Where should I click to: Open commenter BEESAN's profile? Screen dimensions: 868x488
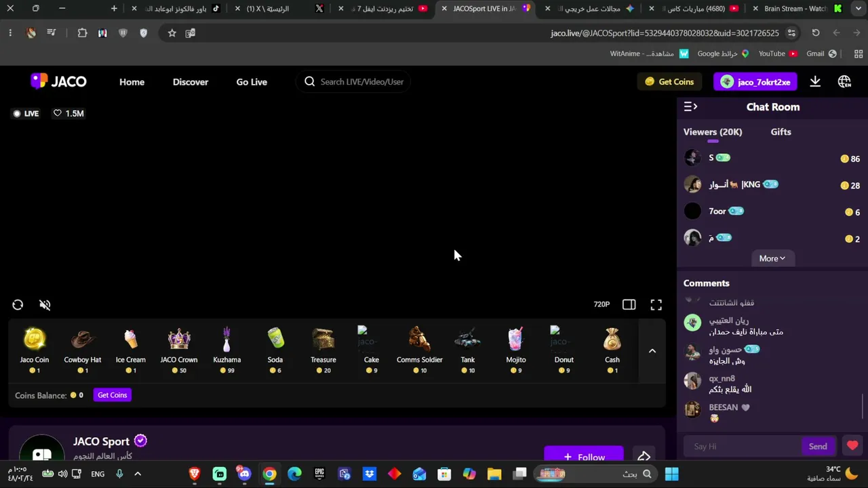pos(692,409)
